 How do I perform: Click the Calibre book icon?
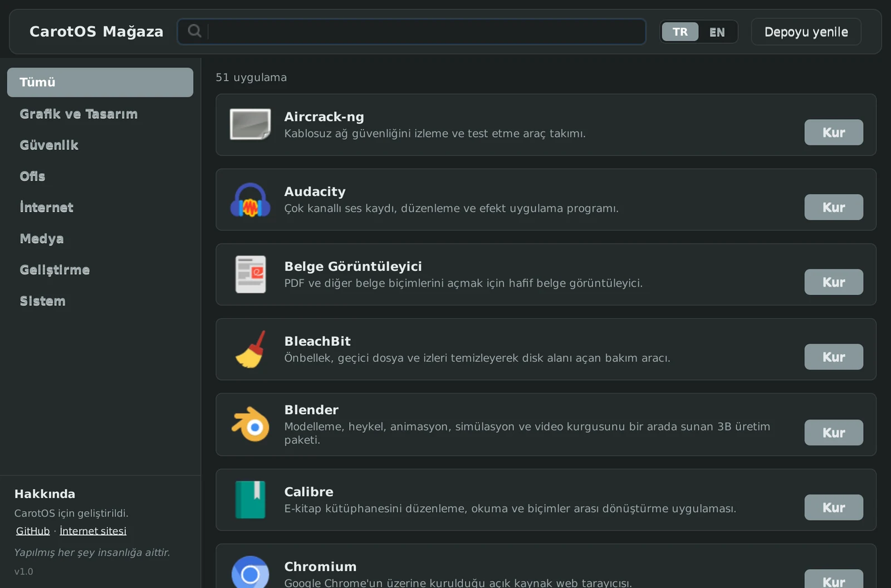click(250, 499)
